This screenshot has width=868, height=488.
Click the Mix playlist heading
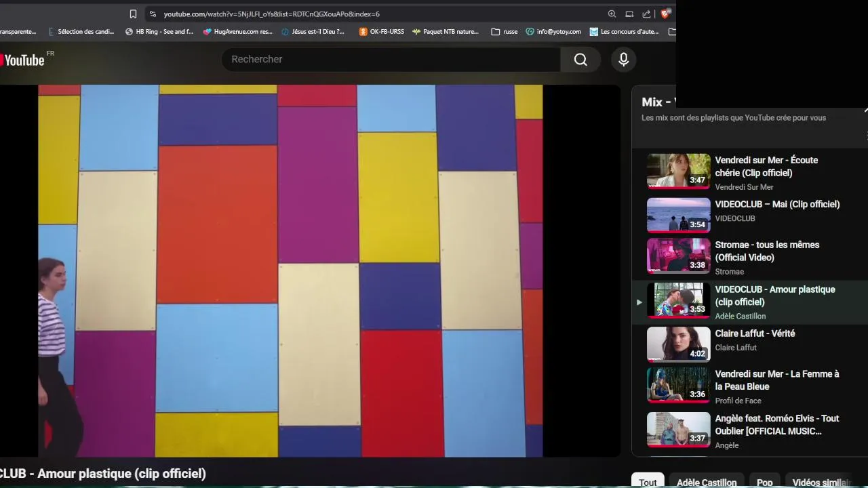658,102
